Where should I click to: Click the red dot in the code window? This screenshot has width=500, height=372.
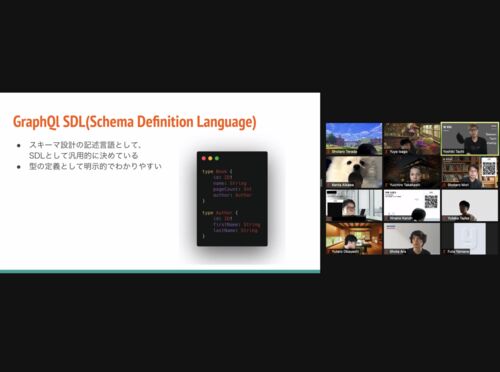click(204, 158)
